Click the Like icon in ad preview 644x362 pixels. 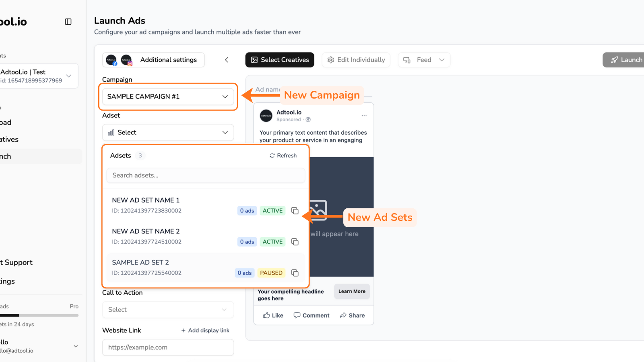(266, 315)
